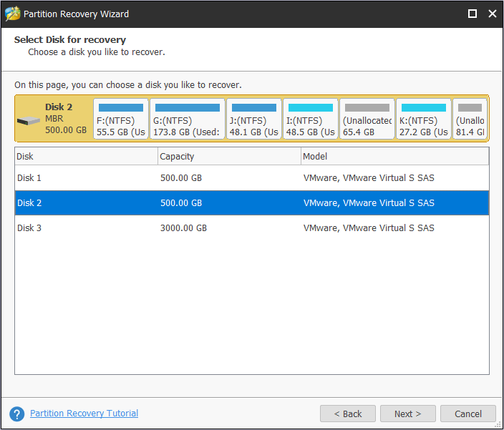
Task: Click the Disk 2 drive icon
Action: coord(29,121)
